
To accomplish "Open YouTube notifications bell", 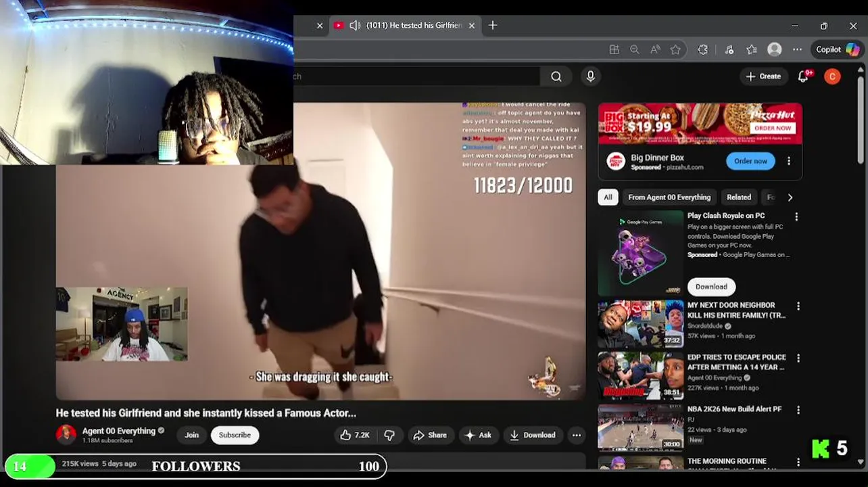I will pos(803,76).
